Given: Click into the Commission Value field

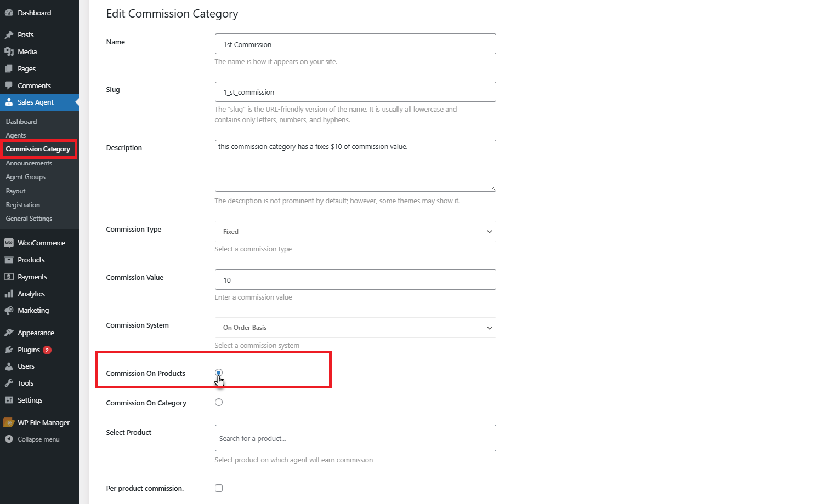Looking at the screenshot, I should [355, 279].
